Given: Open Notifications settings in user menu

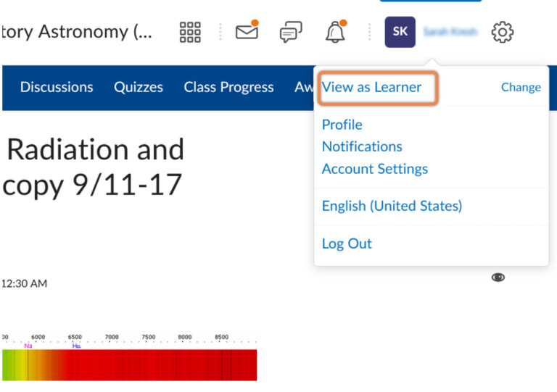Looking at the screenshot, I should click(362, 146).
